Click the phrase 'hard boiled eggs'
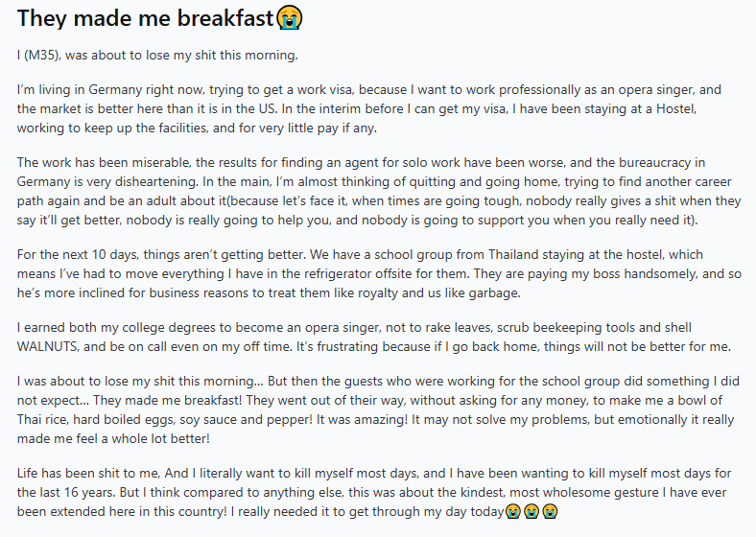 click(123, 420)
